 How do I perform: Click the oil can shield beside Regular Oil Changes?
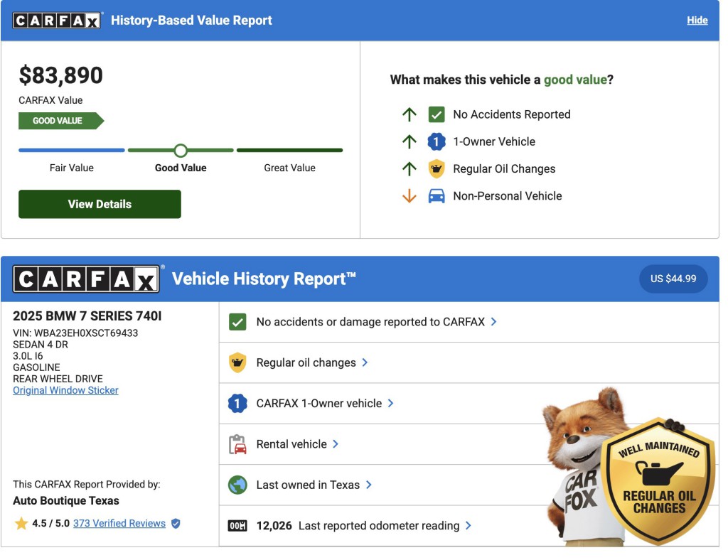pos(437,169)
